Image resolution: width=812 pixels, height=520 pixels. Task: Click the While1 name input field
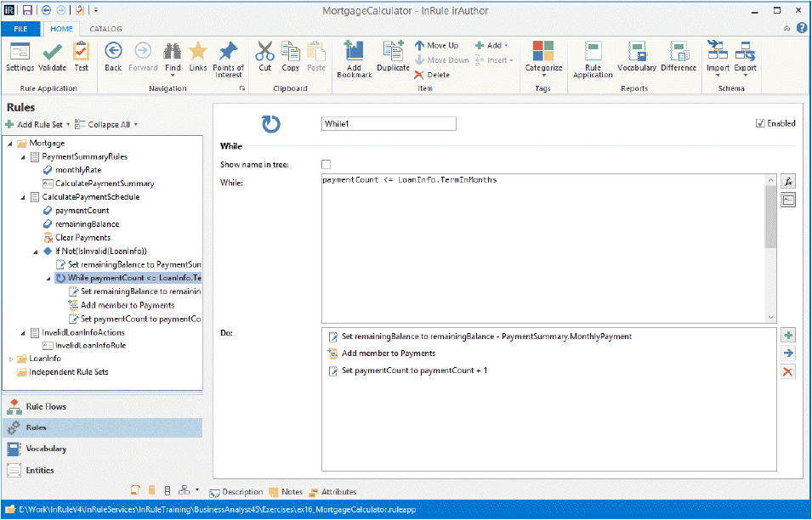pos(389,124)
